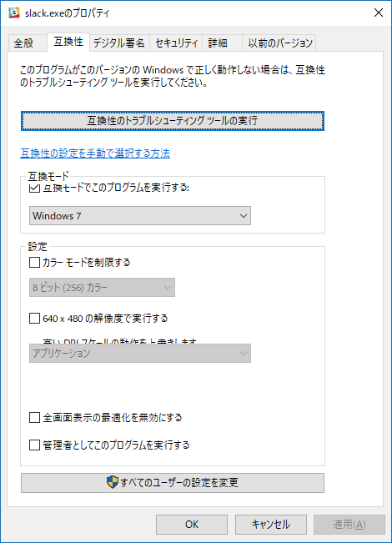
Task: Follow the 互換性の設定を手動で選択する方法 link
Action: coord(95,153)
